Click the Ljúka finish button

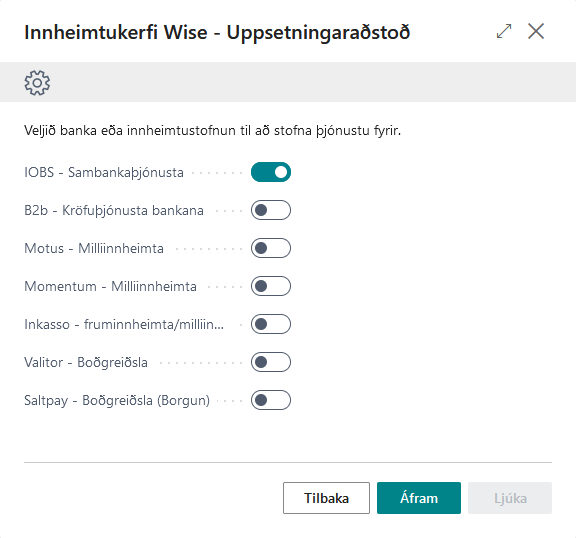tap(510, 498)
